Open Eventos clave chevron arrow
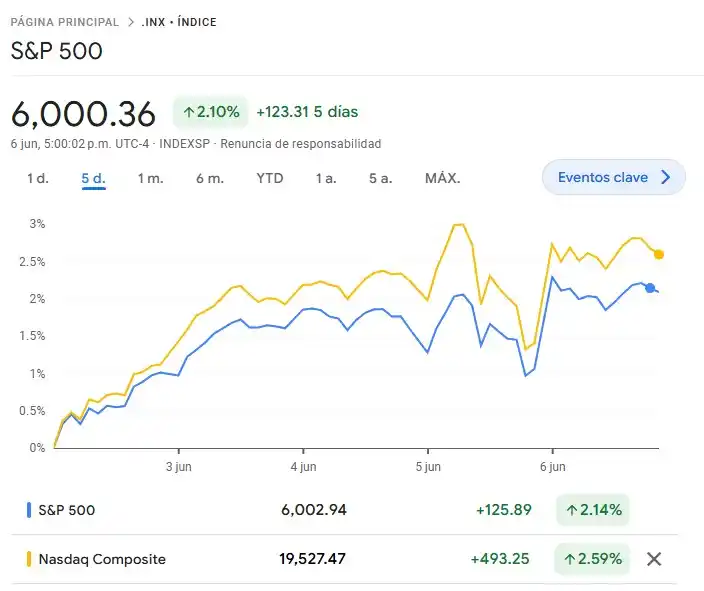The image size is (704, 591). tap(666, 177)
